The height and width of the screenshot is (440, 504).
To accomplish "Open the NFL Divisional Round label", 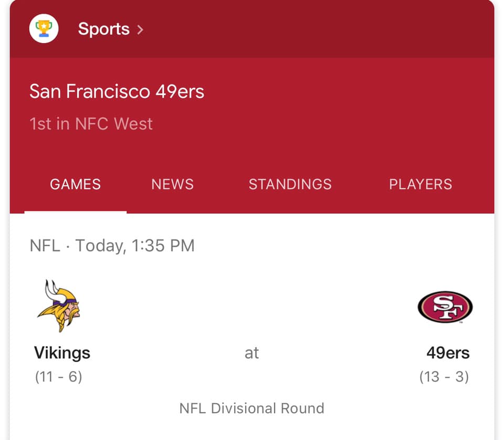I will [x=251, y=408].
